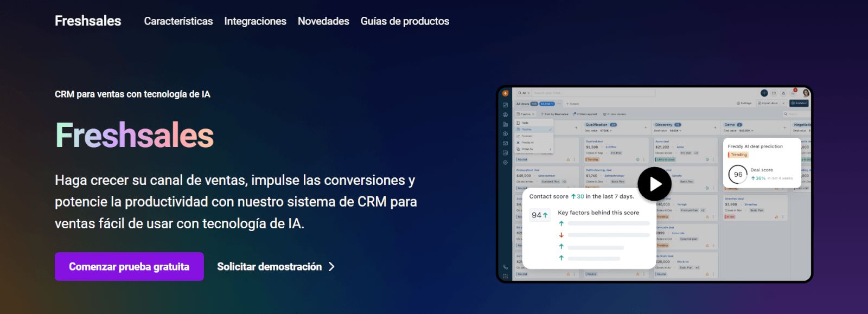Image resolution: width=868 pixels, height=314 pixels.
Task: Open the Deals dollar icon in the CRM sidebar
Action: [x=506, y=133]
